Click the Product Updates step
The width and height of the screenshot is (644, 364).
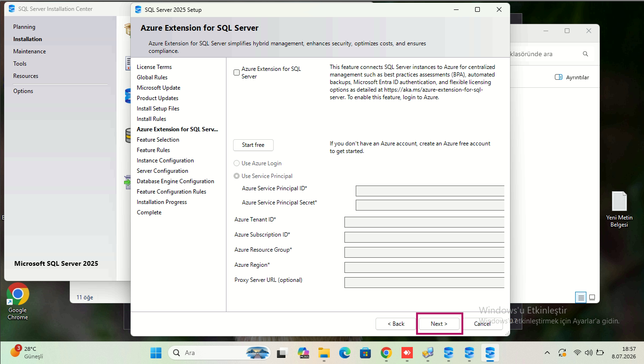(158, 98)
